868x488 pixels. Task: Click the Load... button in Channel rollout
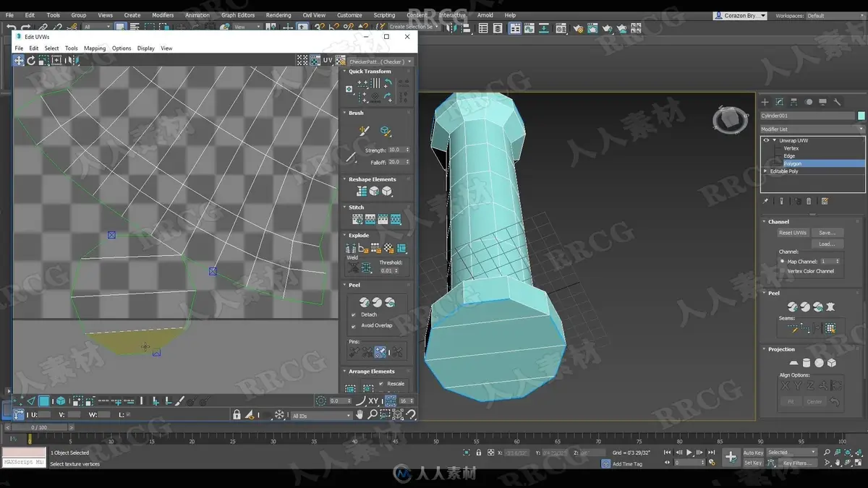827,244
